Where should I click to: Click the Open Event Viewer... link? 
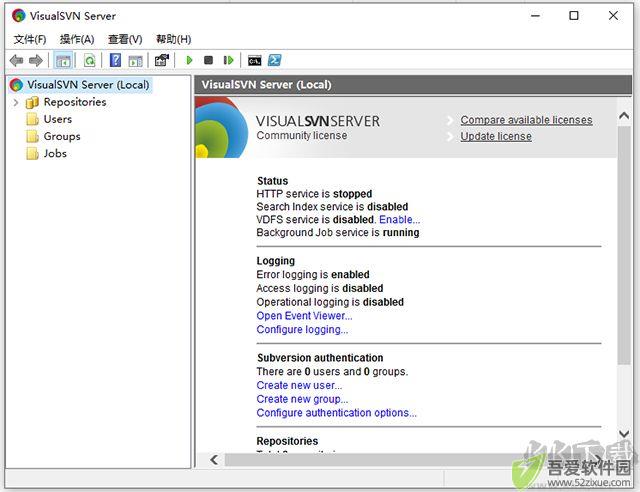click(x=304, y=316)
